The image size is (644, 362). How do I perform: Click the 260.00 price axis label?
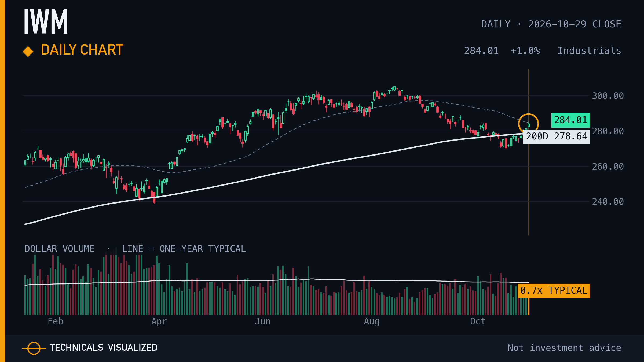click(608, 167)
